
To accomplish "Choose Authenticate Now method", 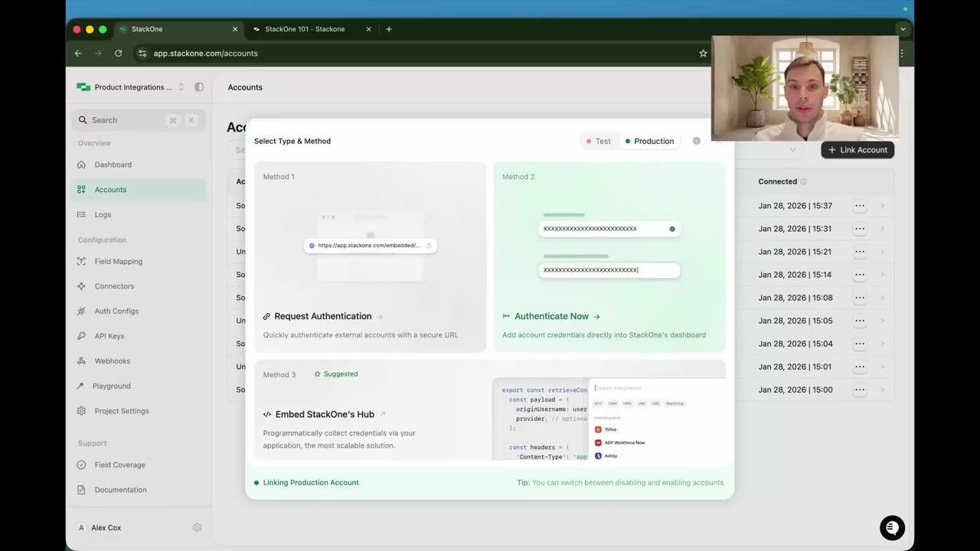I will 609,257.
